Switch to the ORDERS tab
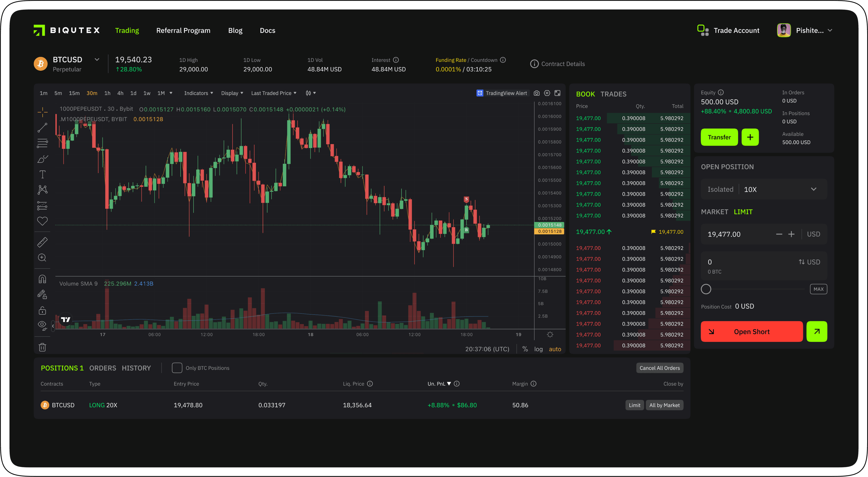 (102, 368)
